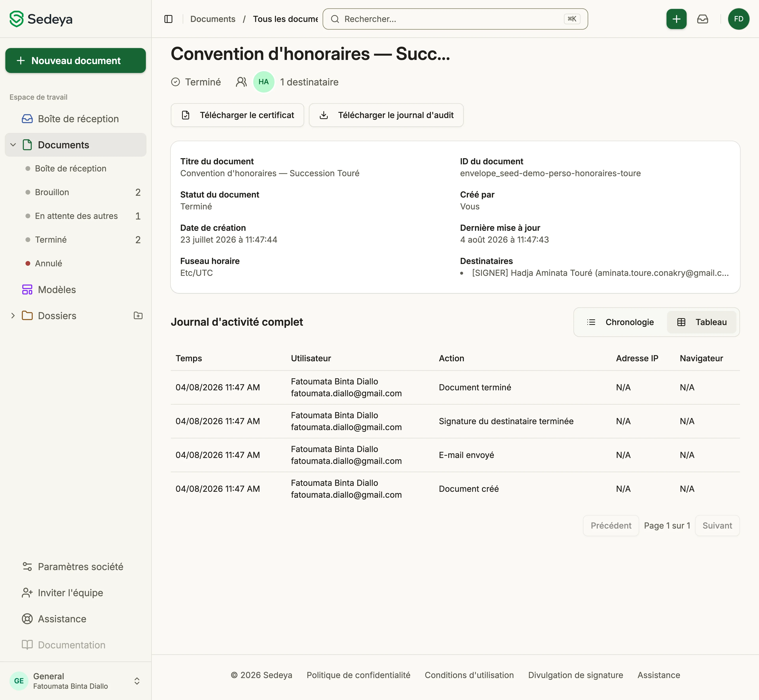Click the Modèles template icon
This screenshot has height=700, width=759.
pos(27,290)
